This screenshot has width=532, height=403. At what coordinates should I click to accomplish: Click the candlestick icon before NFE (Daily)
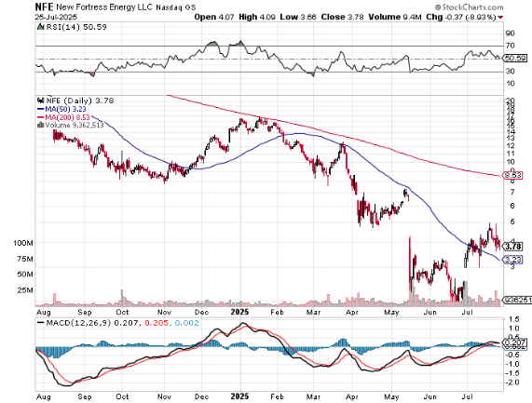coord(41,101)
